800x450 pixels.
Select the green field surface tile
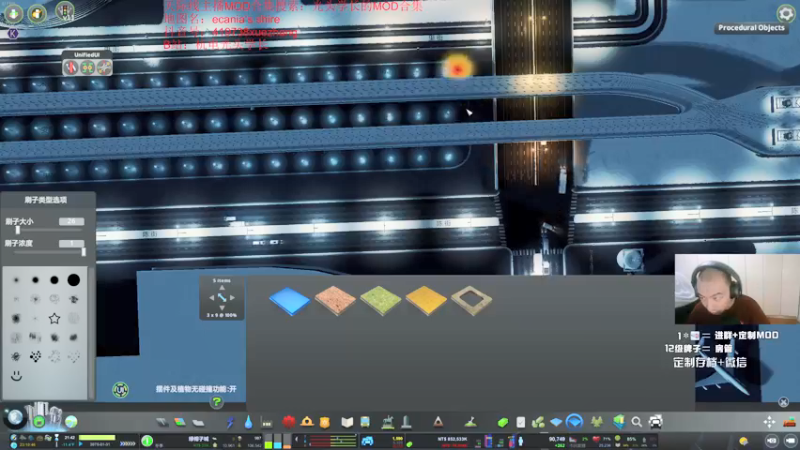tap(381, 301)
